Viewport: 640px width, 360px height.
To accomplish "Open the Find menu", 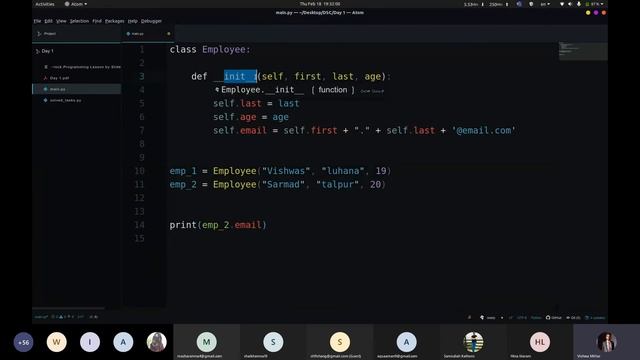I will pyautogui.click(x=97, y=21).
